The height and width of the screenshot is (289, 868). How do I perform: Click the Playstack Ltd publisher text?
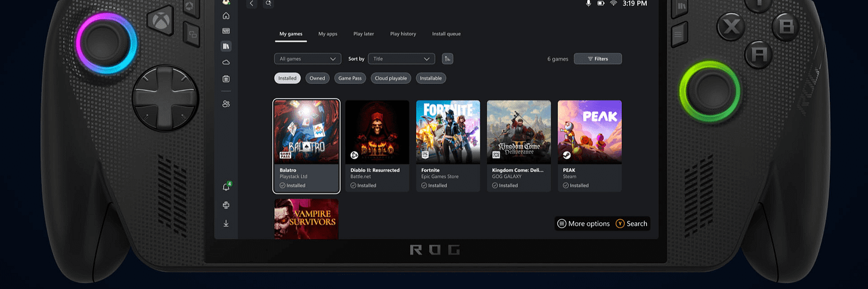point(294,176)
